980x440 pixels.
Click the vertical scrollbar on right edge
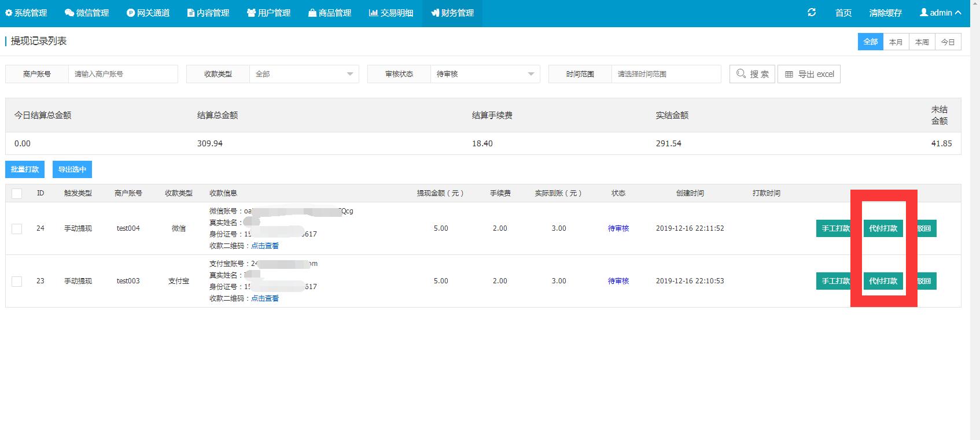click(x=975, y=220)
